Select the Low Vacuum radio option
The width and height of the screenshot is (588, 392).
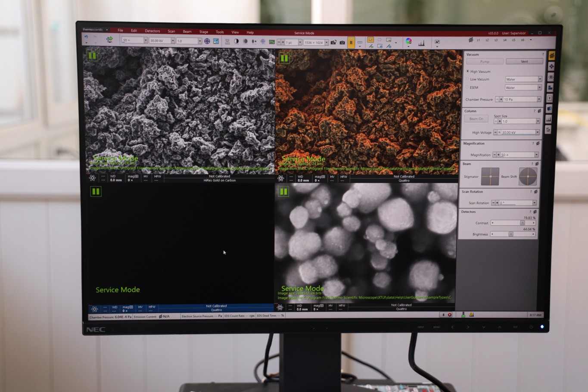[468, 79]
